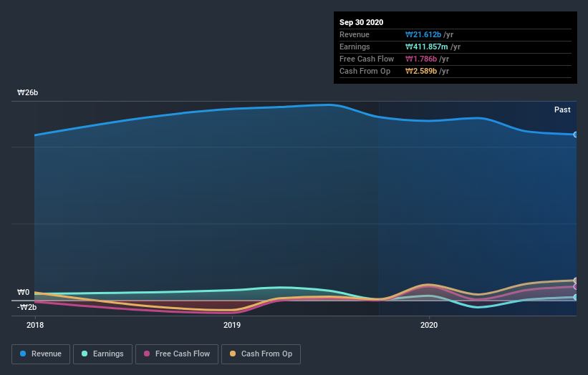Screen dimensions: 588x375
Task: Toggle the Free Cash Flow legend button
Action: click(177, 354)
